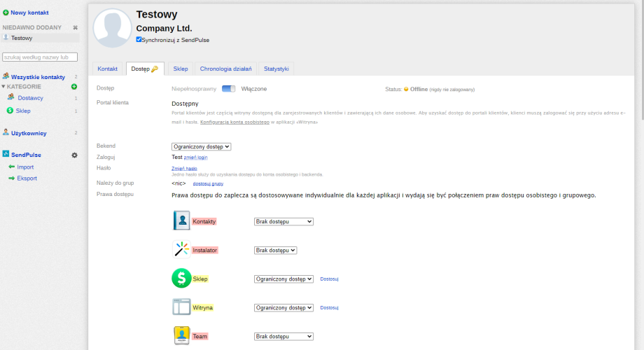Collapse the Kategorie section
This screenshot has width=644, height=350.
pyautogui.click(x=3, y=87)
